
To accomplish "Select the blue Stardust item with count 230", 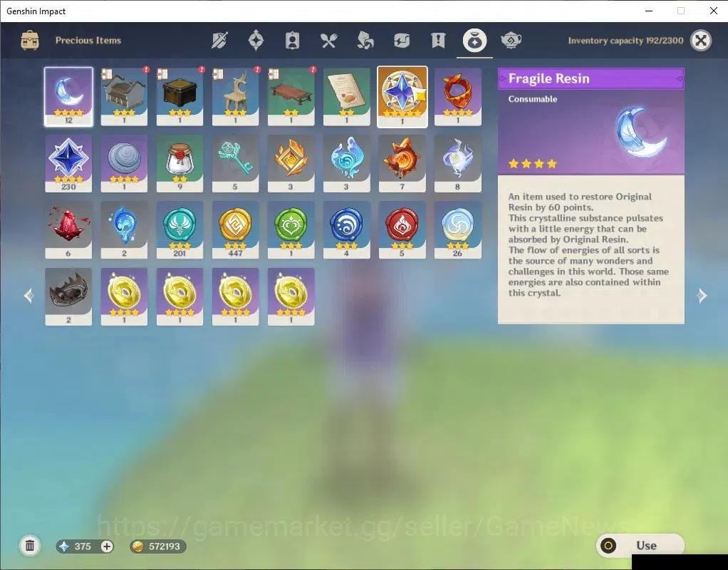I will tap(68, 164).
